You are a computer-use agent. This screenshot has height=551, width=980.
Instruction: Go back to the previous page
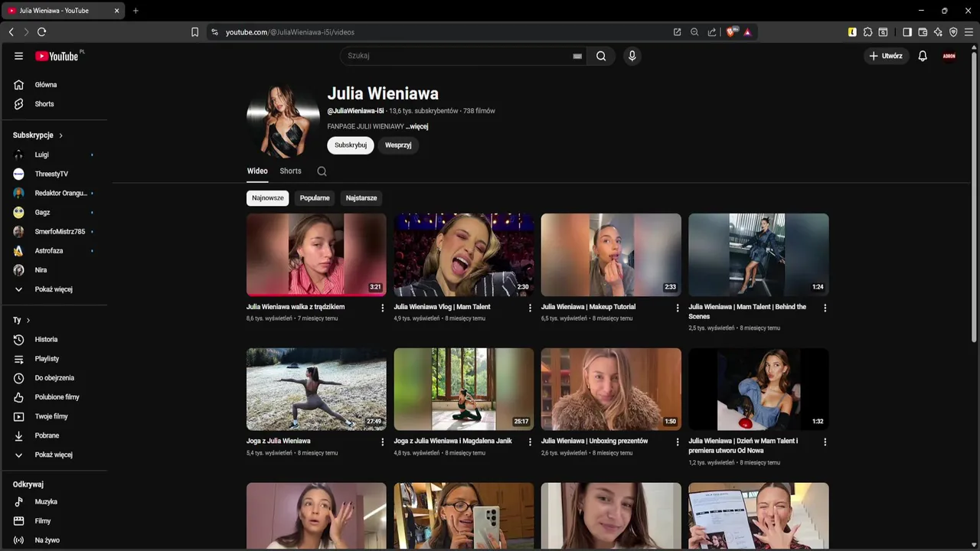pos(11,32)
